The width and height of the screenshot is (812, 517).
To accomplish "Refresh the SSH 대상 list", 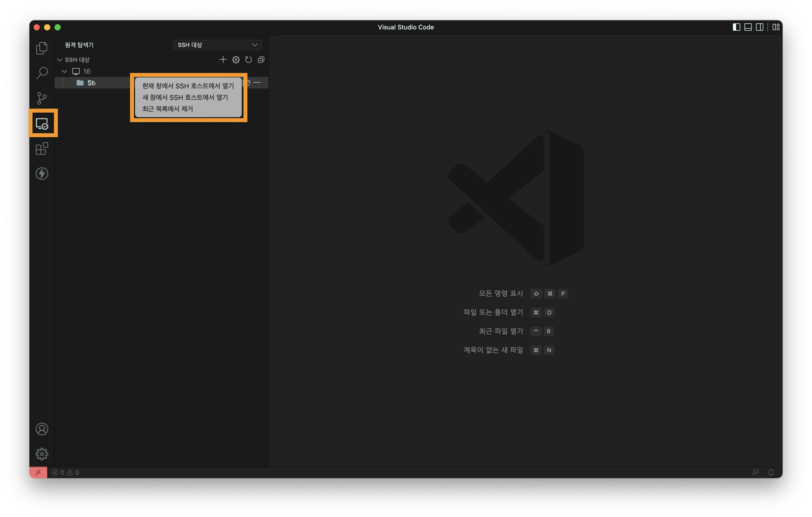I will point(249,59).
